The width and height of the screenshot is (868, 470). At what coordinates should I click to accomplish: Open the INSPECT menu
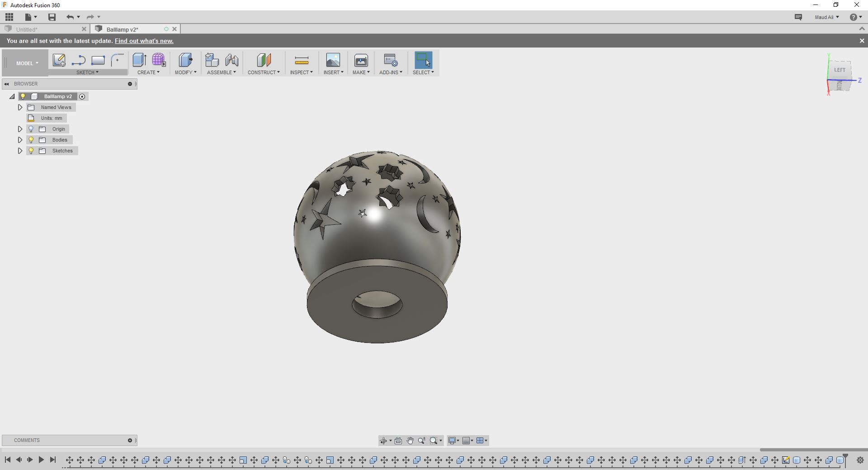[x=301, y=72]
